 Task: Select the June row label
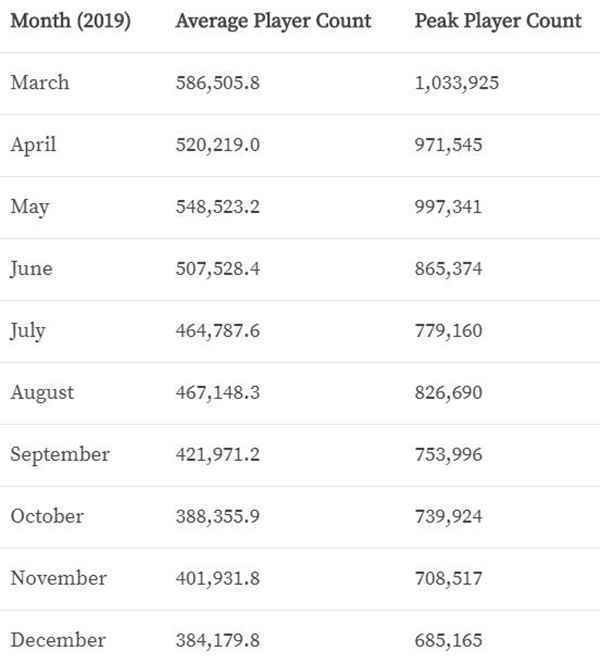[x=31, y=269]
